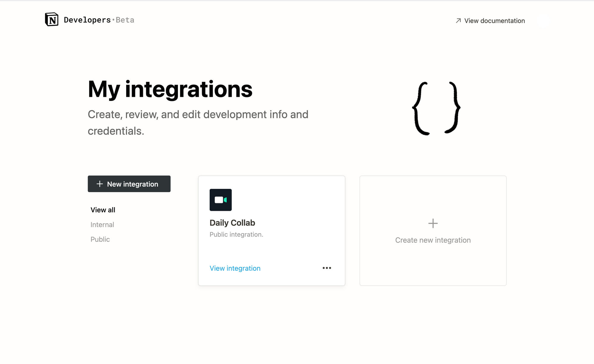Click the plus icon in New integration button
Screen dimensions: 594x364
(100, 184)
